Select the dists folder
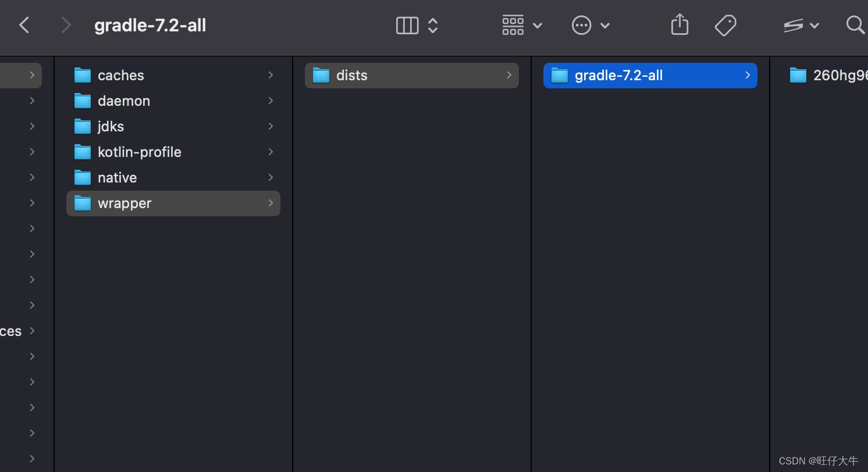 point(412,75)
